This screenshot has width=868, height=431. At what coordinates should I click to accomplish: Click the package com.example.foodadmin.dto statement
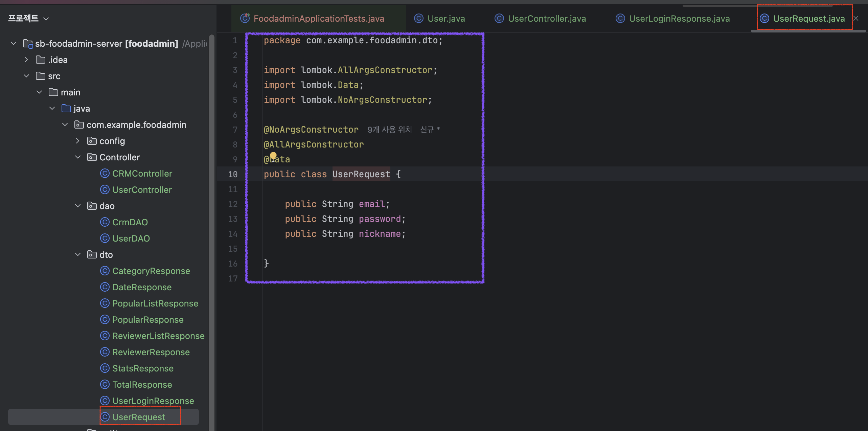coord(353,40)
